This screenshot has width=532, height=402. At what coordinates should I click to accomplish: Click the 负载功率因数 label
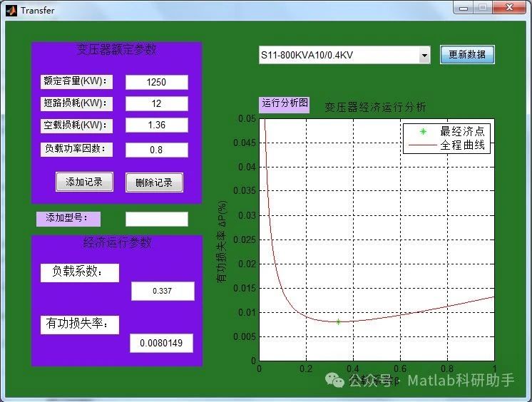(x=76, y=149)
